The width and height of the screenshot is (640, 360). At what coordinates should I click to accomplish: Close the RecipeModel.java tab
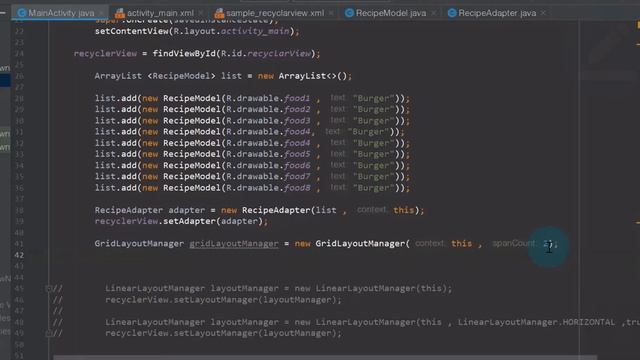pos(433,13)
